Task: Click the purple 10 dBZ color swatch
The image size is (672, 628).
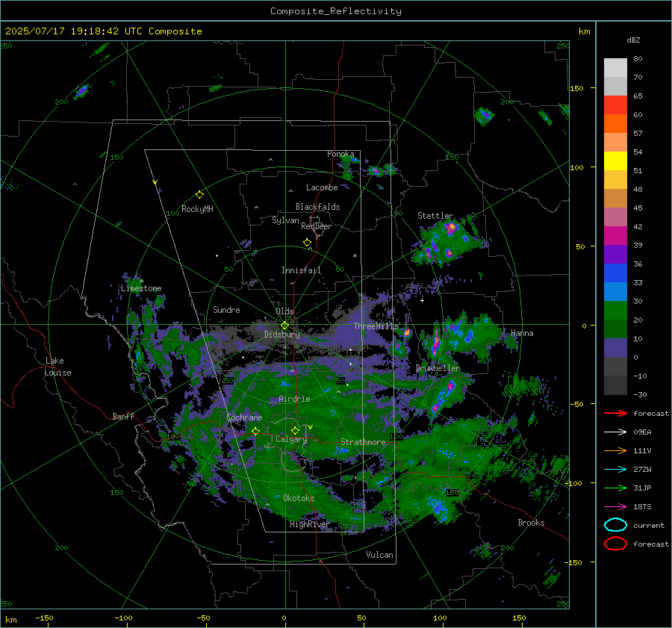Action: pyautogui.click(x=615, y=347)
